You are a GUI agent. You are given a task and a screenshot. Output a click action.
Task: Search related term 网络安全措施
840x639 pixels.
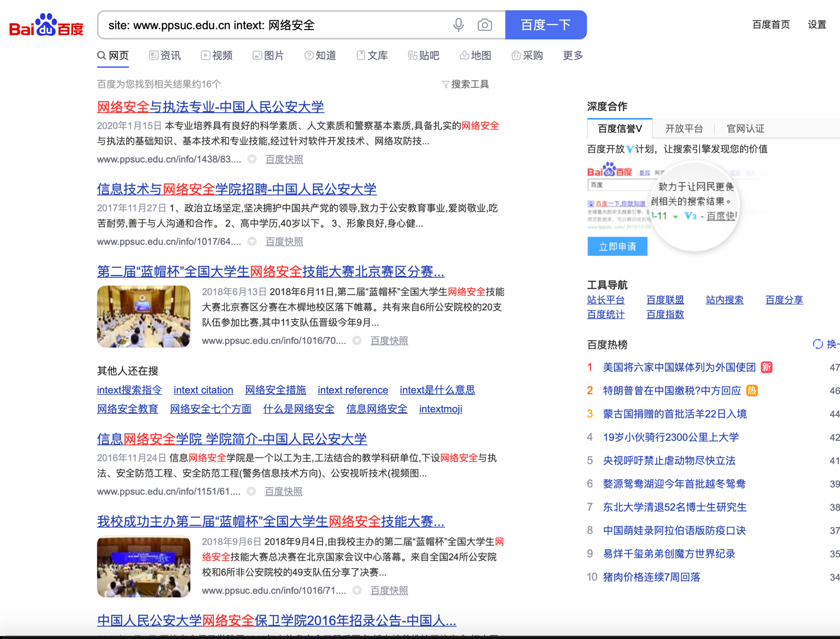point(275,390)
